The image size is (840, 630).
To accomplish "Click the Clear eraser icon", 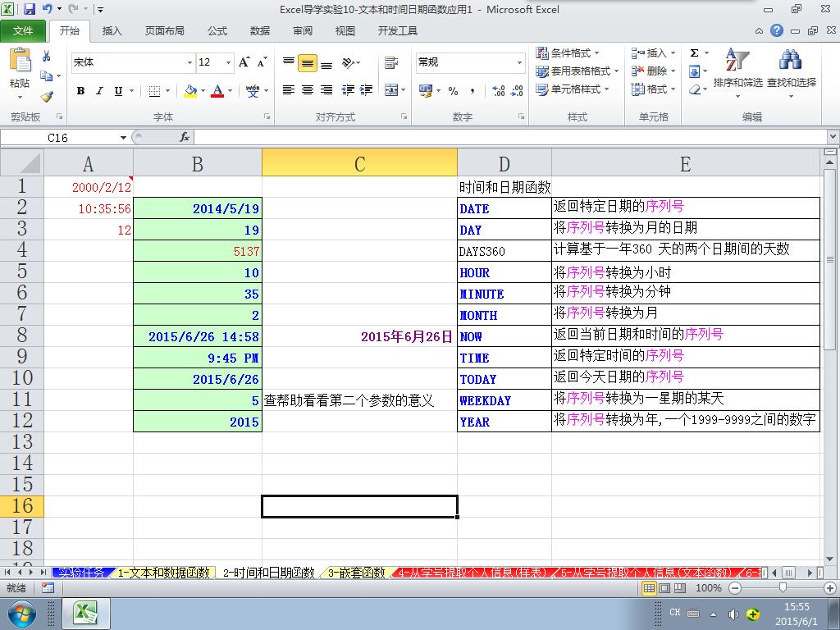I will 694,89.
